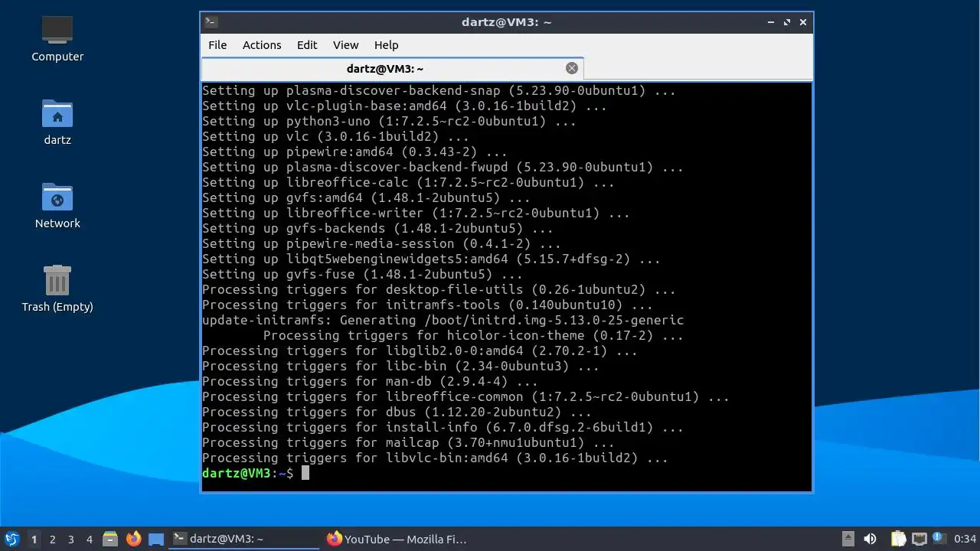This screenshot has width=980, height=551.
Task: Click 'Processing triggers for libvlc-bin:amd64' line
Action: pyautogui.click(x=435, y=458)
